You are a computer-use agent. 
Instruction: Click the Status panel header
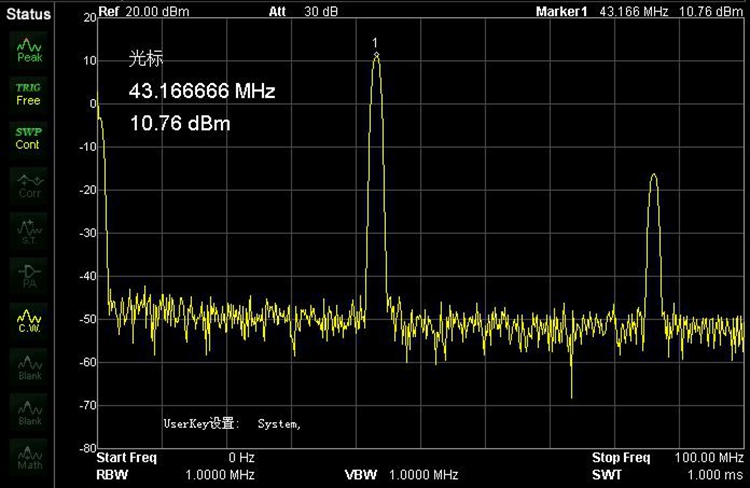[28, 14]
